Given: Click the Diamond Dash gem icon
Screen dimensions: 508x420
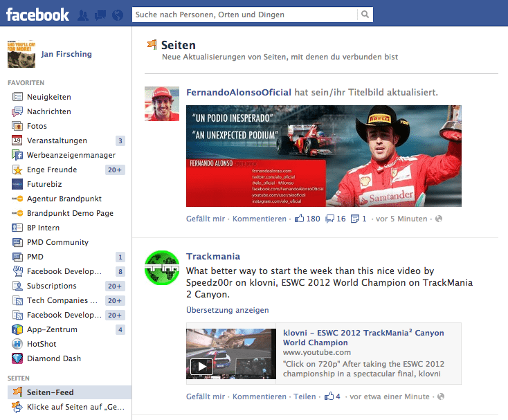Looking at the screenshot, I should click(17, 358).
